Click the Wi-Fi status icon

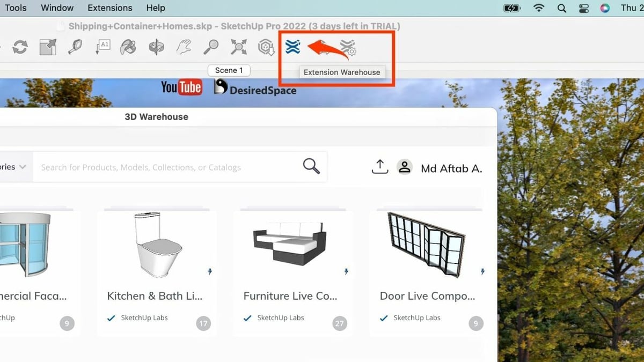(x=539, y=8)
